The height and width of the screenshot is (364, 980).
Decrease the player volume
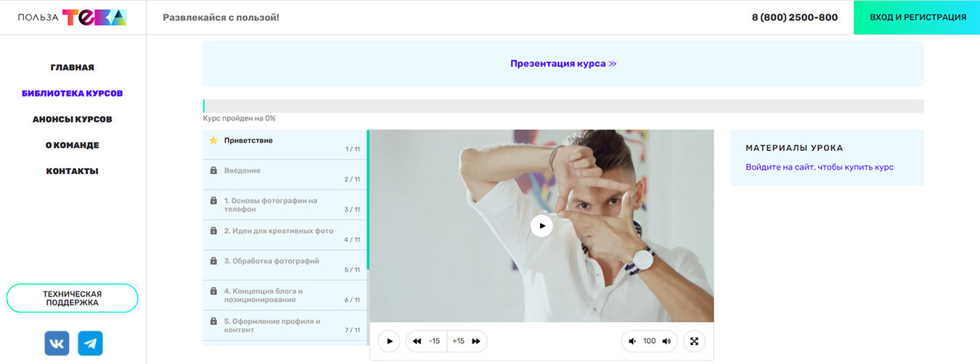632,341
